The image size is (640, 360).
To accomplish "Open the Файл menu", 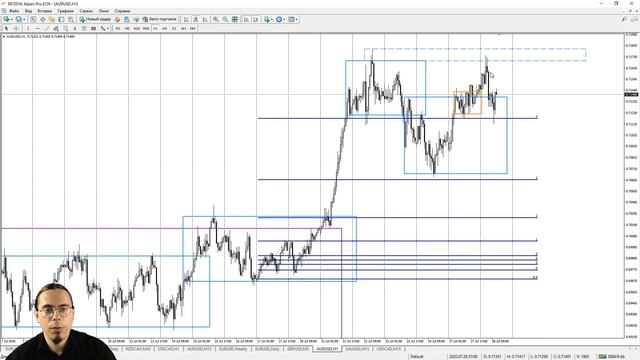I will click(x=14, y=11).
